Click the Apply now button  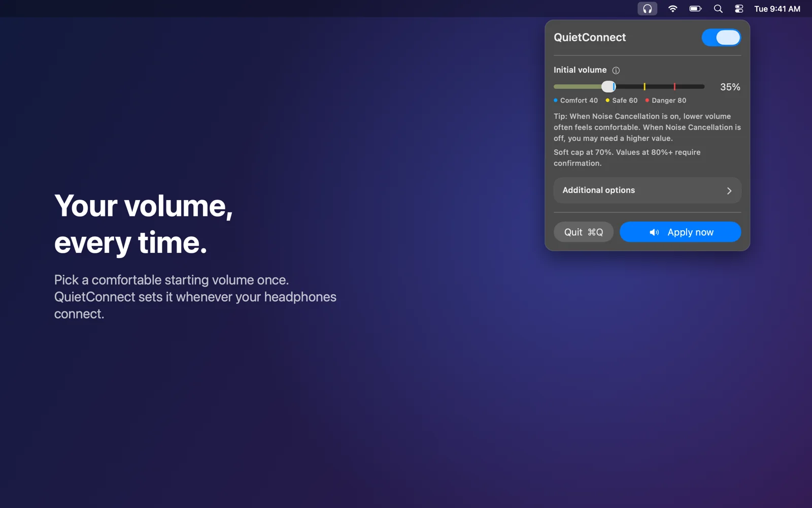click(680, 232)
